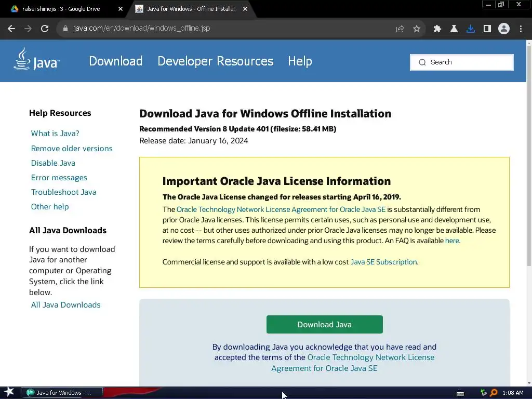Open the taskbar keyboard tray icon
532x399 pixels.
tap(460, 393)
